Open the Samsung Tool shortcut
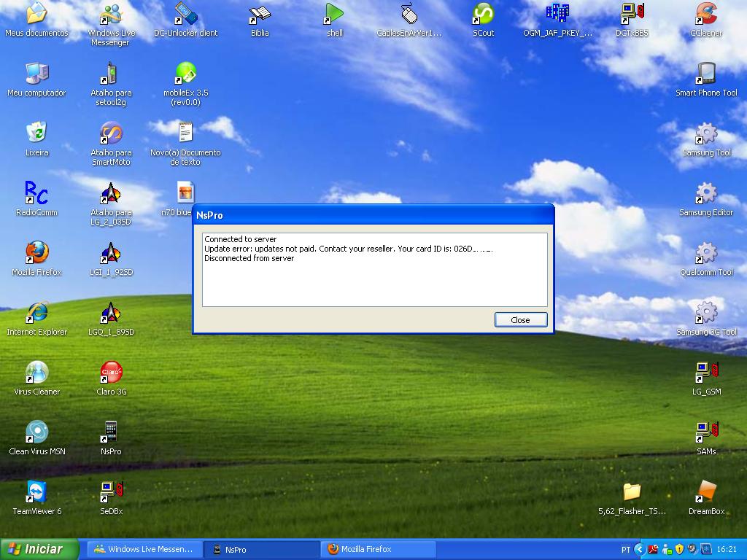The height and width of the screenshot is (560, 747). pos(706,133)
